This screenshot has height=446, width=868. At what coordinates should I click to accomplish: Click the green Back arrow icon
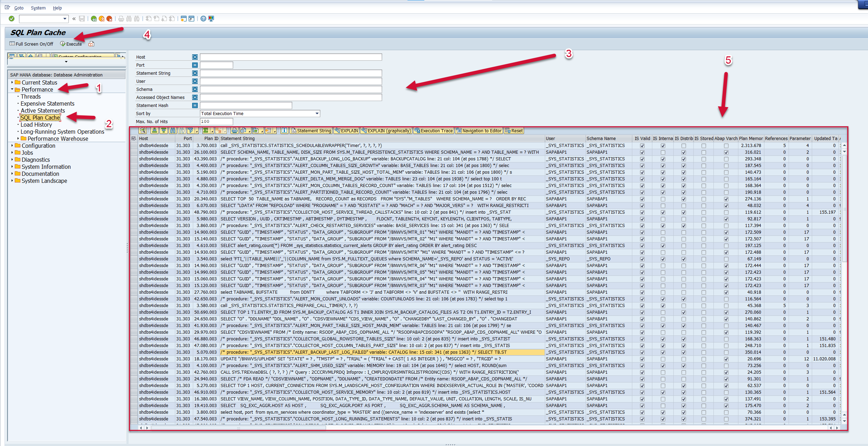coord(93,19)
